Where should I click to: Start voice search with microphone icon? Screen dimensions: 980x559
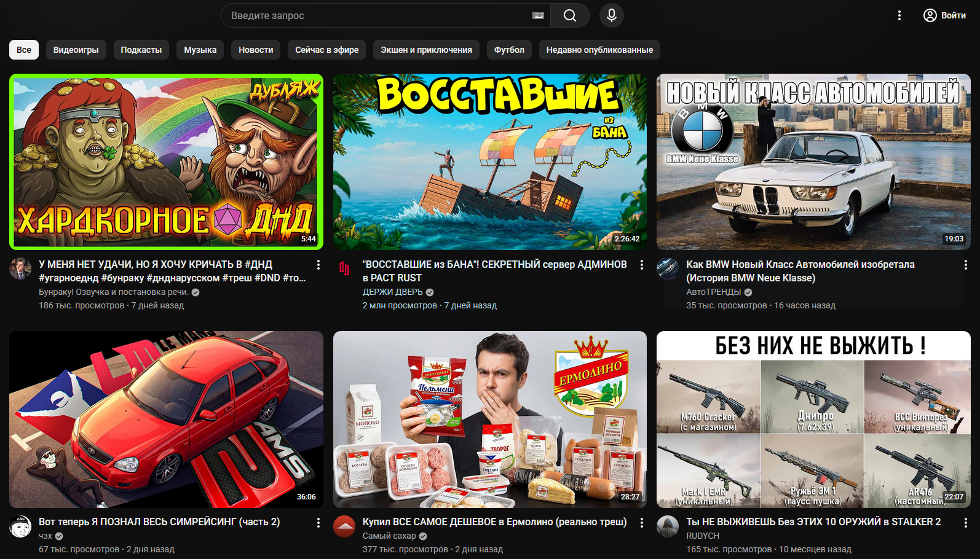[x=612, y=15]
